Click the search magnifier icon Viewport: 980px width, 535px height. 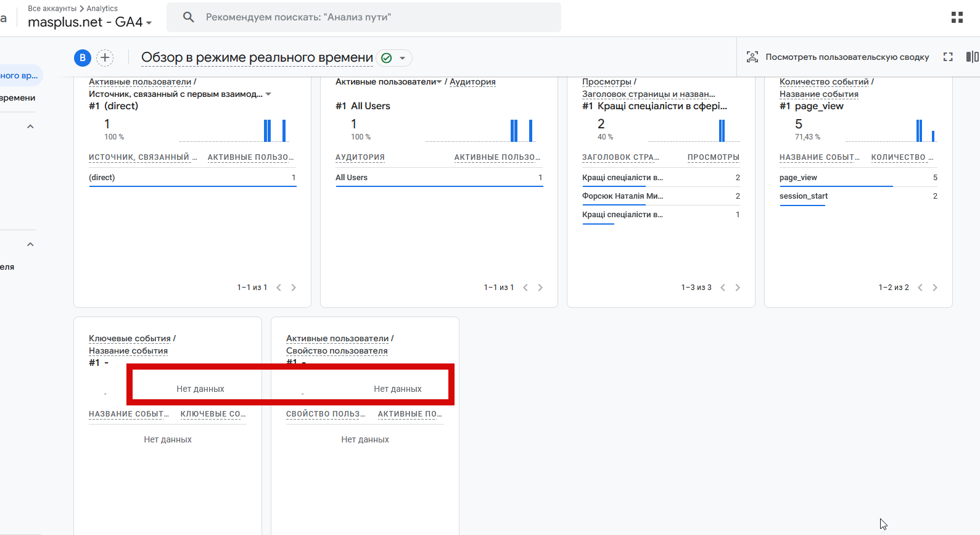tap(189, 17)
